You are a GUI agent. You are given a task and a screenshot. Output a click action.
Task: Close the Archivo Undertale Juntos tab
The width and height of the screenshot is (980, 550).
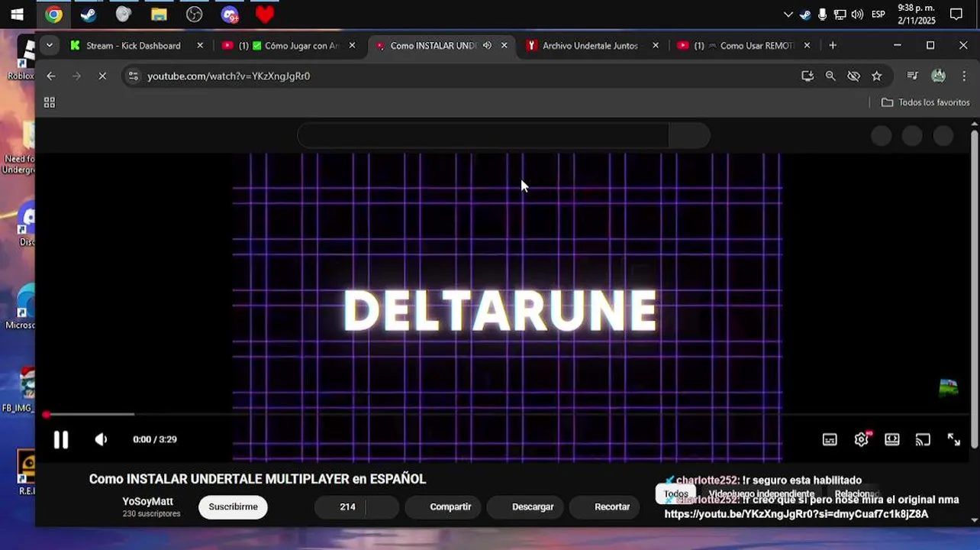pos(655,46)
